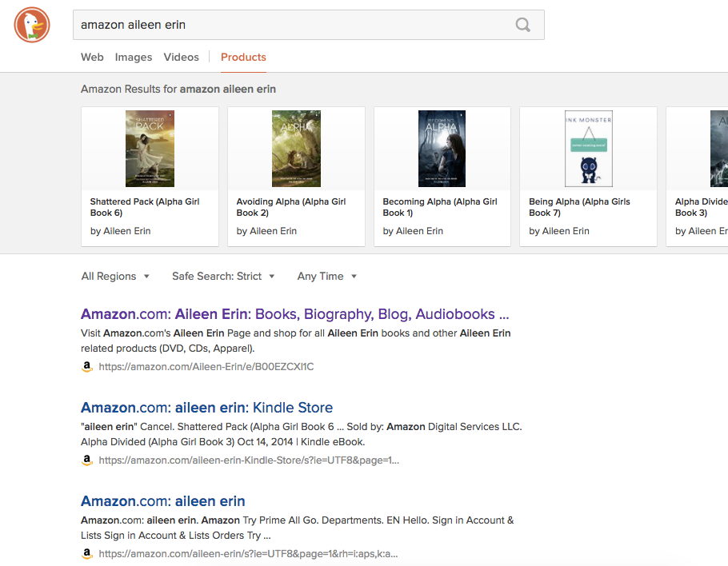Open the Shattered Pack book cover thumbnail

150,149
